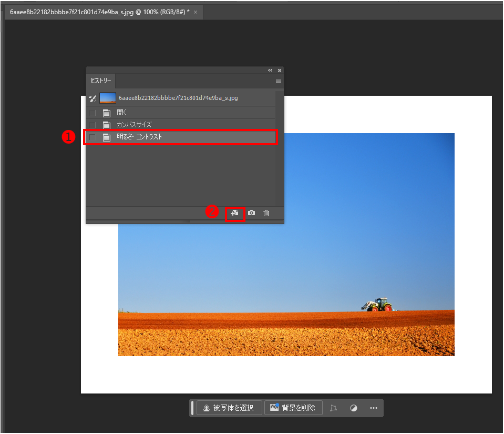
Task: Select the 6aaee8b...jpg document tab
Action: pos(100,12)
